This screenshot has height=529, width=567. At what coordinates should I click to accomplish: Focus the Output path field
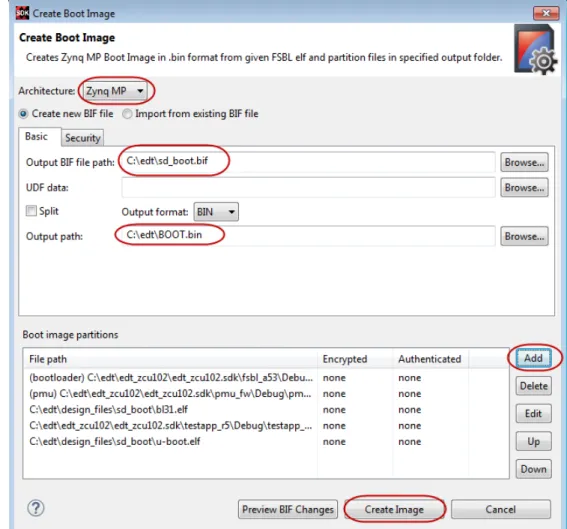click(308, 236)
